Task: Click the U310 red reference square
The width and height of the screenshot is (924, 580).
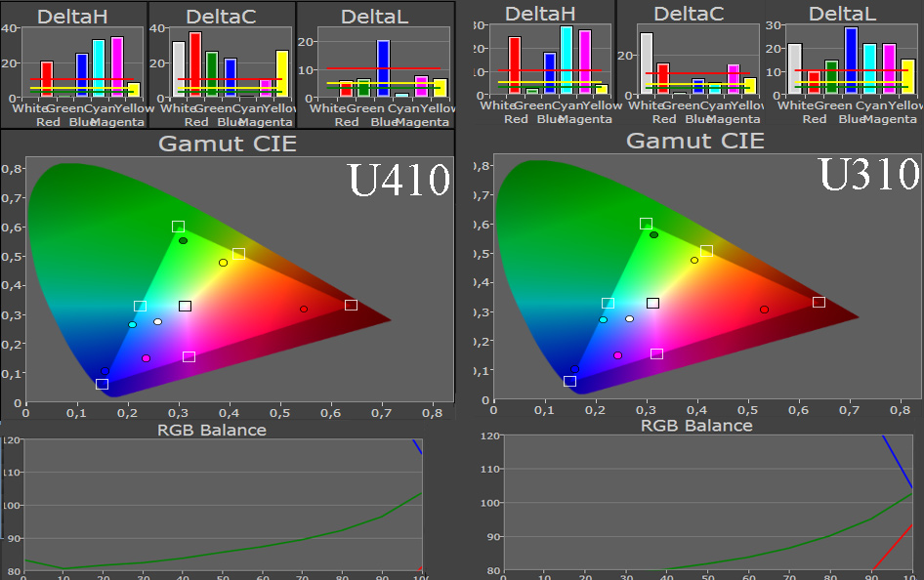Action: coord(819,302)
